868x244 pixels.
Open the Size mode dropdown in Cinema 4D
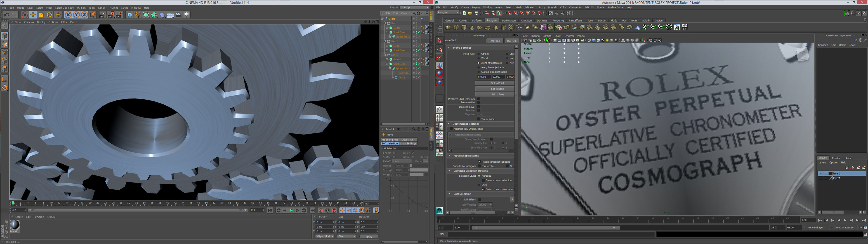[x=346, y=236]
